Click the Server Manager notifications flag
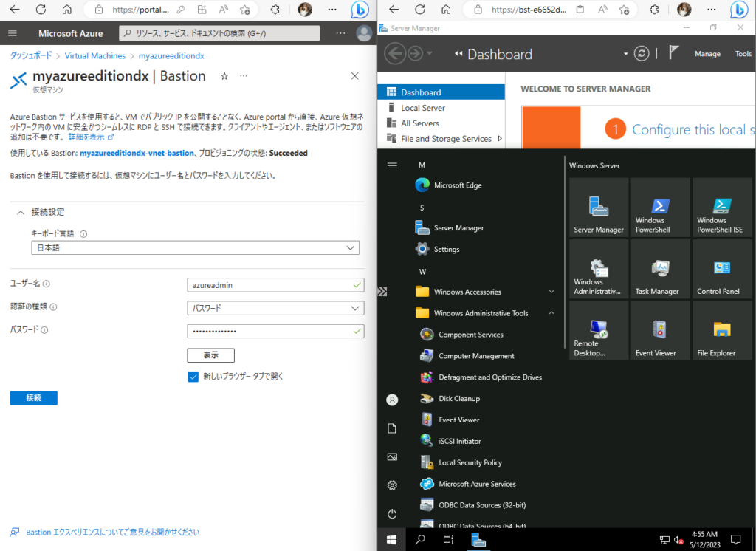 (673, 52)
